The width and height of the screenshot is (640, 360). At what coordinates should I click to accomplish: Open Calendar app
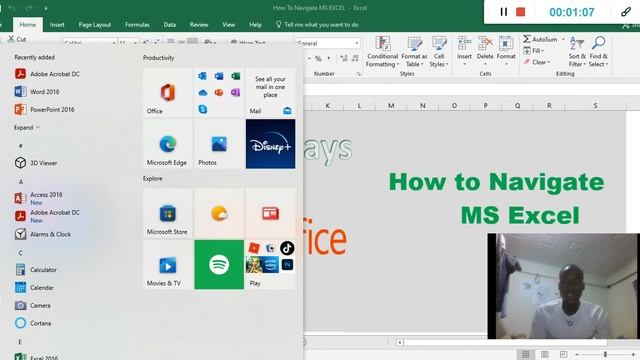pyautogui.click(x=34, y=288)
